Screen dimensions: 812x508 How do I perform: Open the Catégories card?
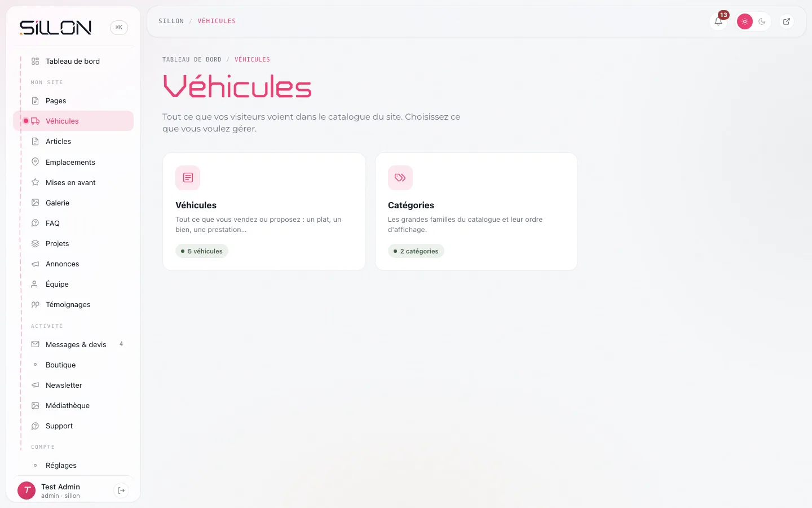click(x=476, y=212)
